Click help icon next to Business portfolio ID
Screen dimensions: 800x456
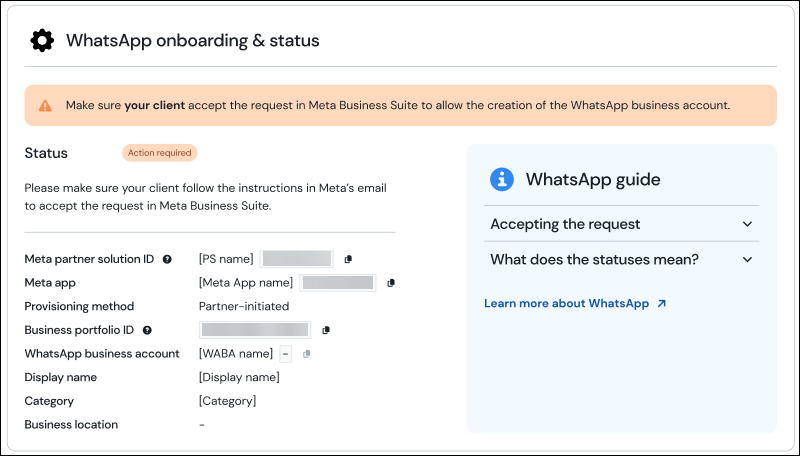[x=147, y=330]
